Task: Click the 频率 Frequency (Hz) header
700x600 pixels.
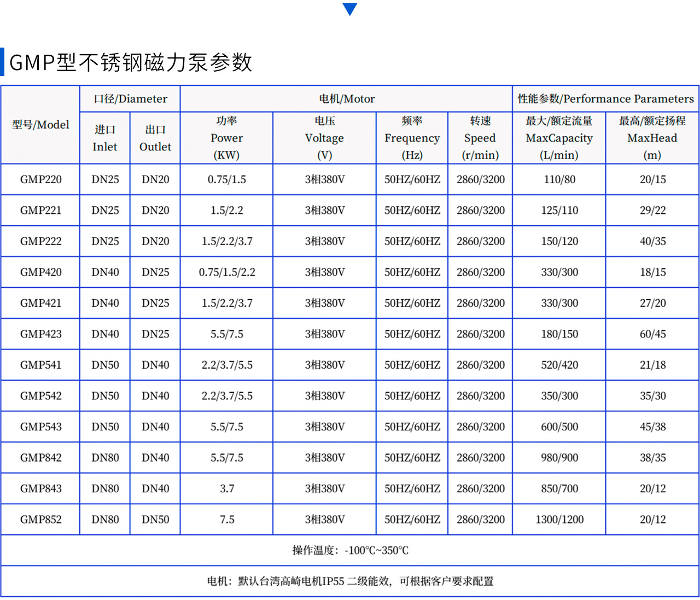Action: click(412, 138)
